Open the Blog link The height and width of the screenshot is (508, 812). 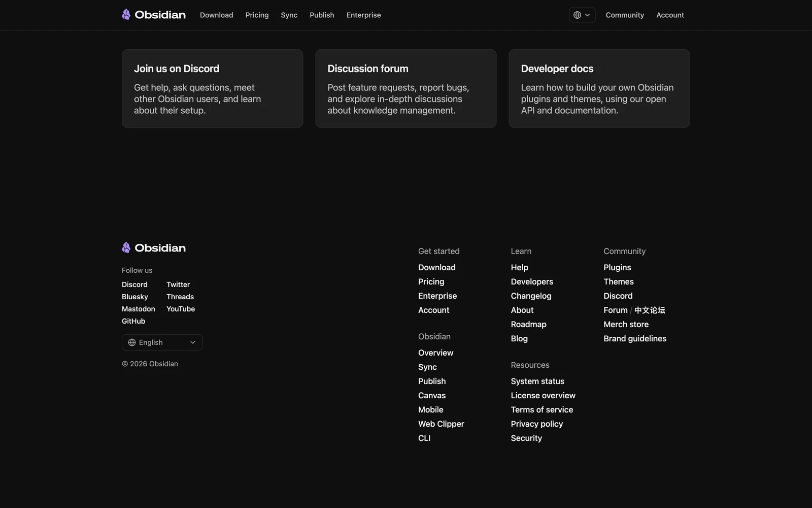(519, 338)
